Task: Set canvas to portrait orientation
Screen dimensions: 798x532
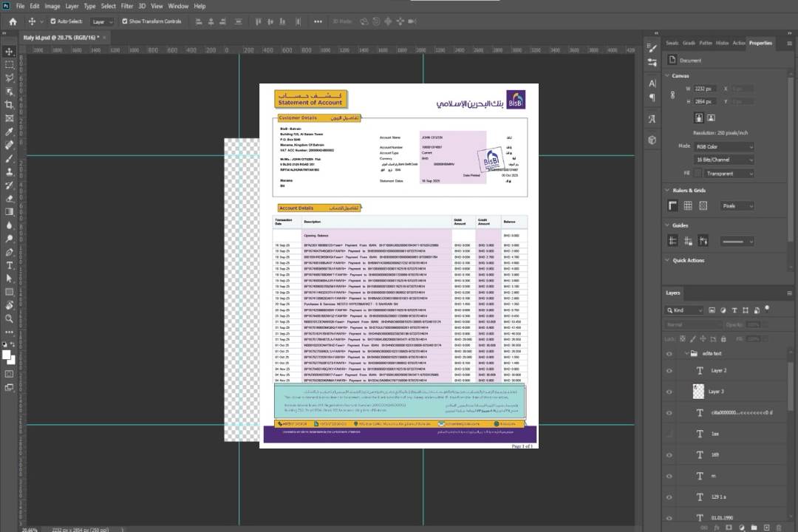Action: 699,117
